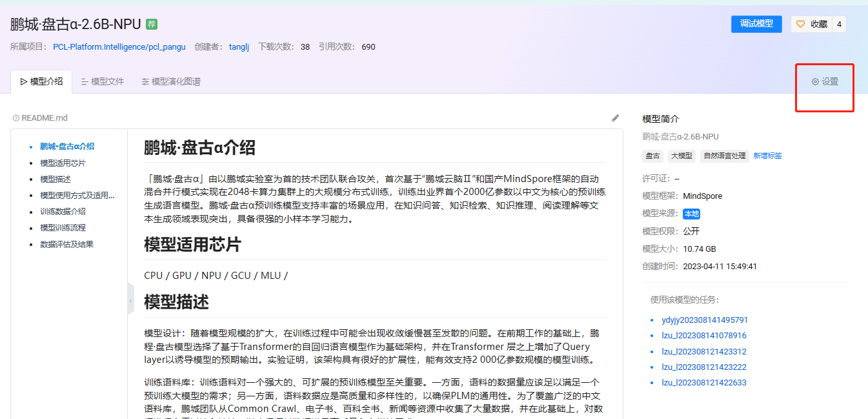This screenshot has height=419, width=868.
Task: Select the 盘古 tag chip
Action: [x=652, y=156]
